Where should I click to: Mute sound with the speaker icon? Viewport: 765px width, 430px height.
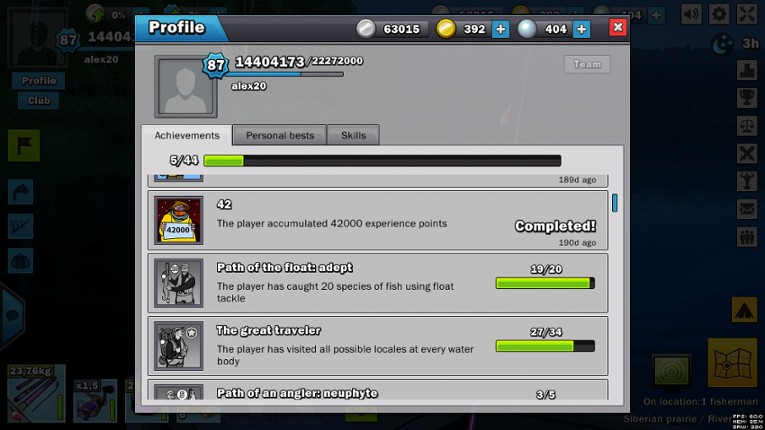click(x=691, y=14)
